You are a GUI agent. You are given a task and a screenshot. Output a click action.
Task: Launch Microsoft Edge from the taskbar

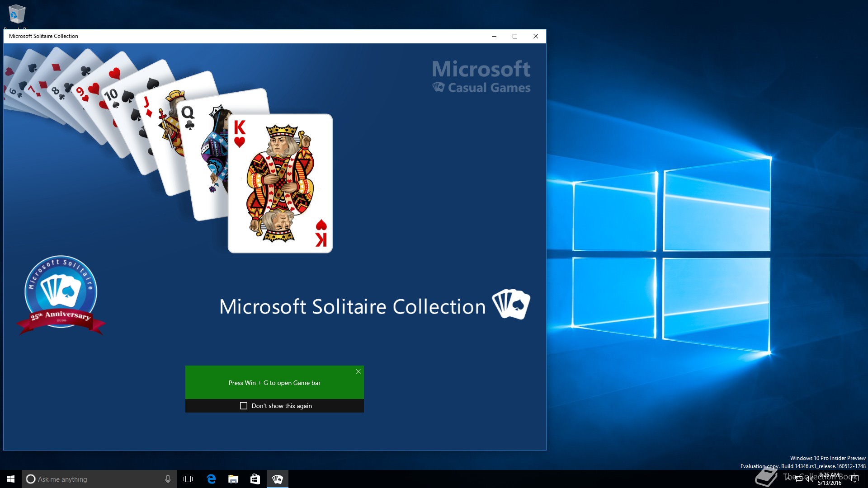coord(211,479)
